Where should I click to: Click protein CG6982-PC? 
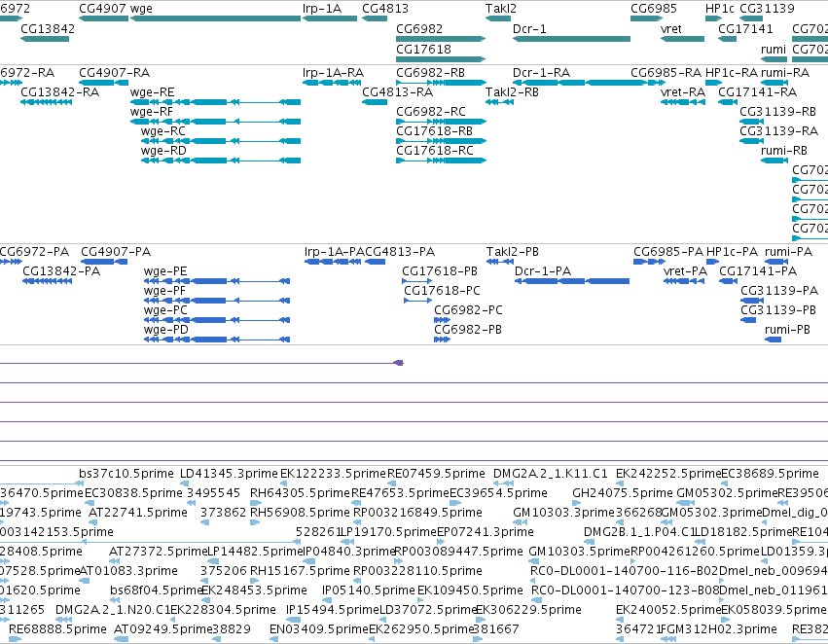click(x=442, y=320)
